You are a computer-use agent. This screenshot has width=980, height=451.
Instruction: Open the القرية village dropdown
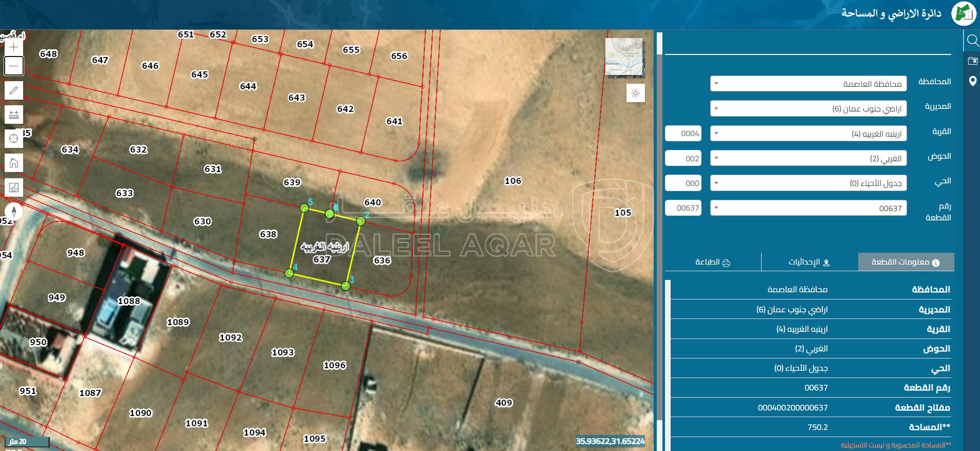[808, 134]
